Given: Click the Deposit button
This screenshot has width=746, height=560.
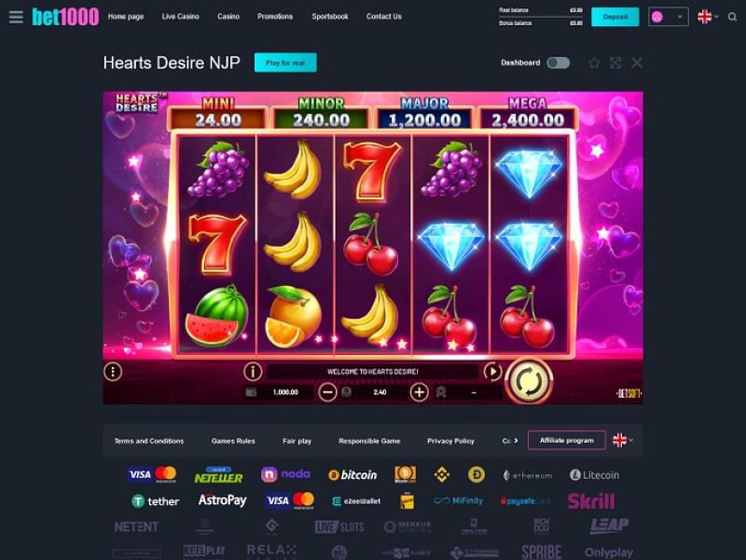Looking at the screenshot, I should tap(615, 17).
